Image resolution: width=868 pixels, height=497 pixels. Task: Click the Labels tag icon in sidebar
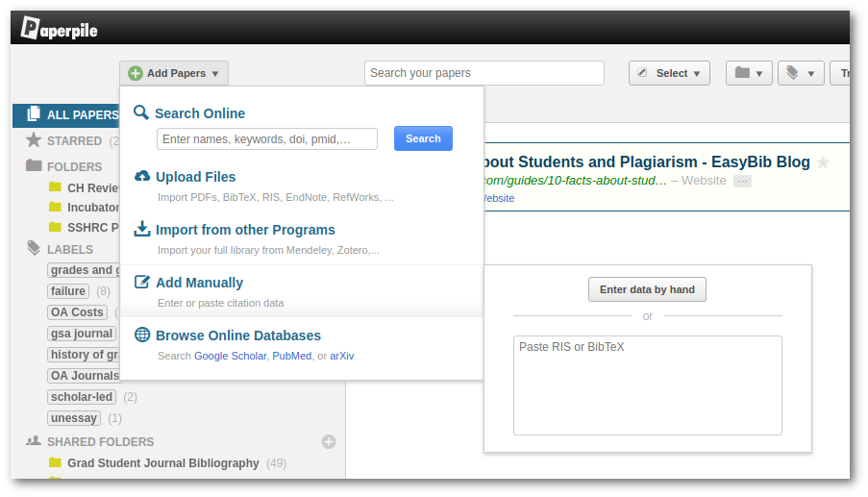(34, 248)
